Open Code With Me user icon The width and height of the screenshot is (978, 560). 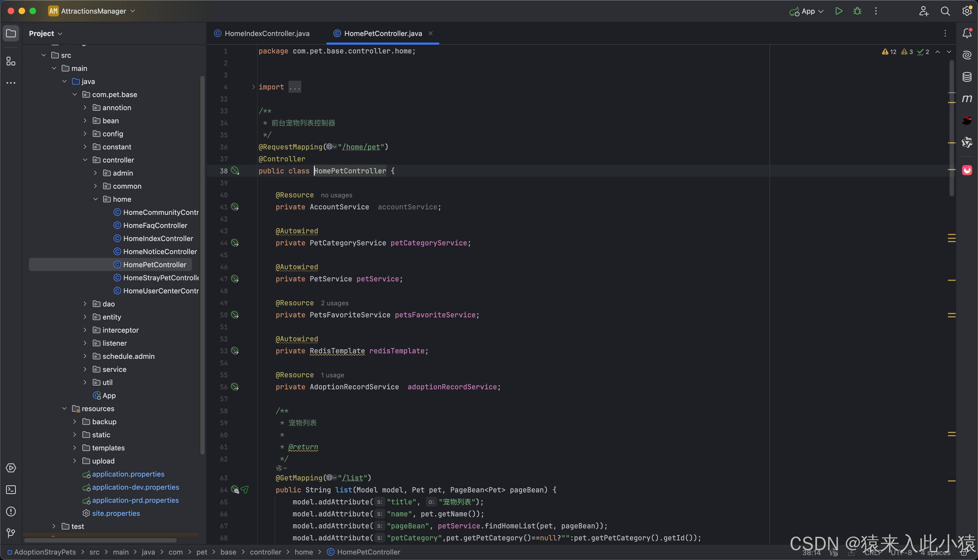(923, 11)
